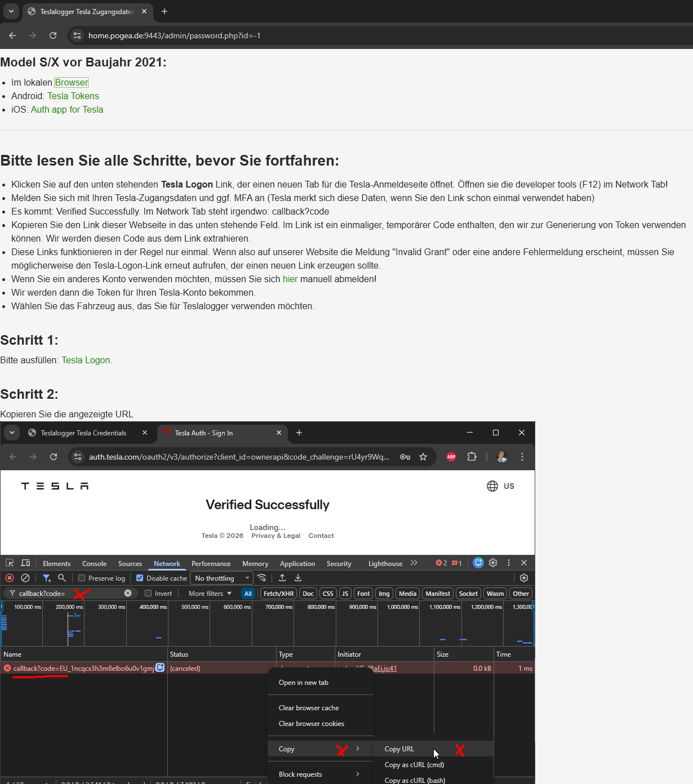Image resolution: width=693 pixels, height=784 pixels.
Task: Click the Import HAR upload icon
Action: click(x=282, y=578)
